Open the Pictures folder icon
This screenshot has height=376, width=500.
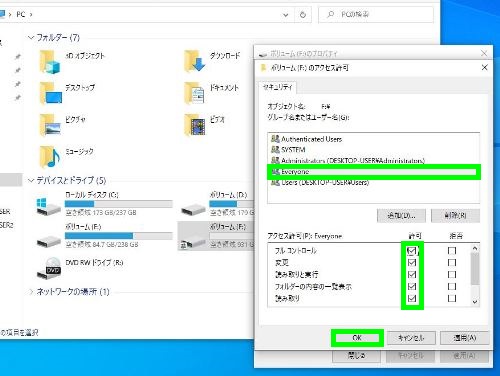coord(50,125)
